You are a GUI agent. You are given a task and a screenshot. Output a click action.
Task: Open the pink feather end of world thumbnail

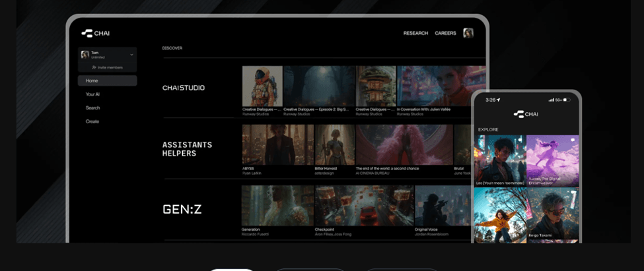[x=404, y=145]
